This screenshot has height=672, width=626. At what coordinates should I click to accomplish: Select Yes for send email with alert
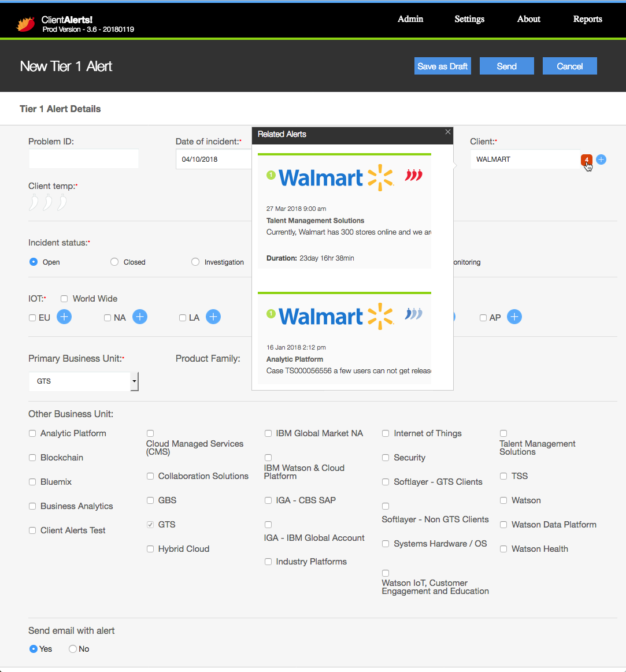(33, 649)
